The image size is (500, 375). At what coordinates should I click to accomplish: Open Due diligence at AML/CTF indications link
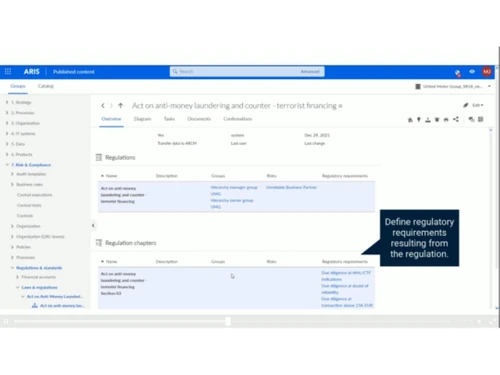pyautogui.click(x=346, y=276)
